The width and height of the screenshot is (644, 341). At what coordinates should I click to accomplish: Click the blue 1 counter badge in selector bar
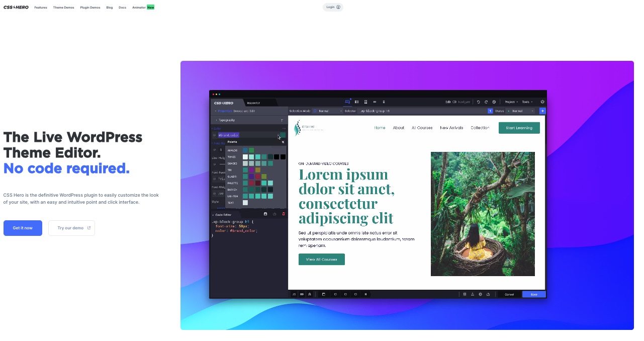tap(490, 111)
